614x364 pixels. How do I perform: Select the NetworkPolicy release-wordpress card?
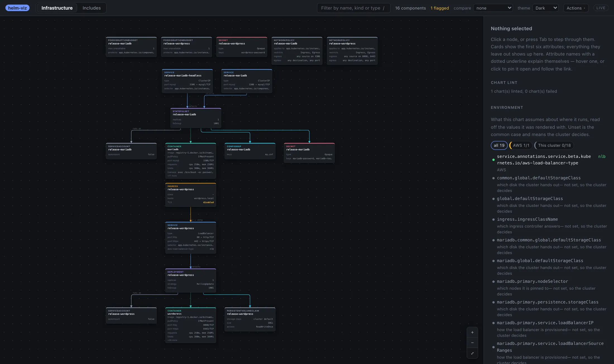tap(352, 51)
